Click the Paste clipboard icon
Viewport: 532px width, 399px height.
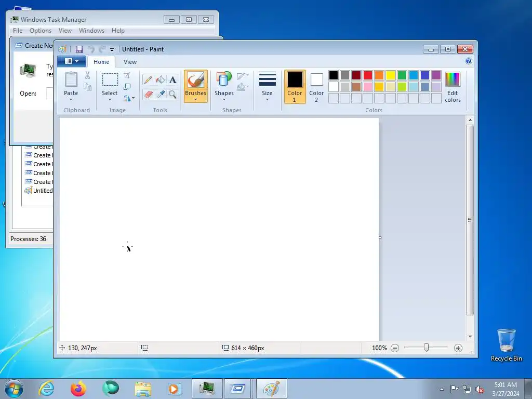tap(71, 79)
